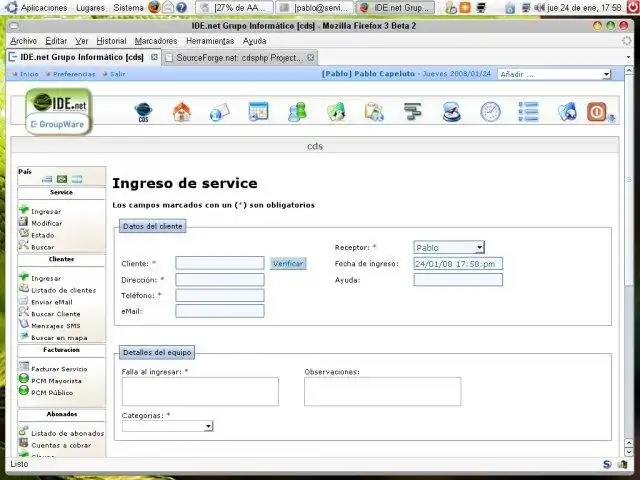Open the email envelope-globe module icon

click(220, 112)
